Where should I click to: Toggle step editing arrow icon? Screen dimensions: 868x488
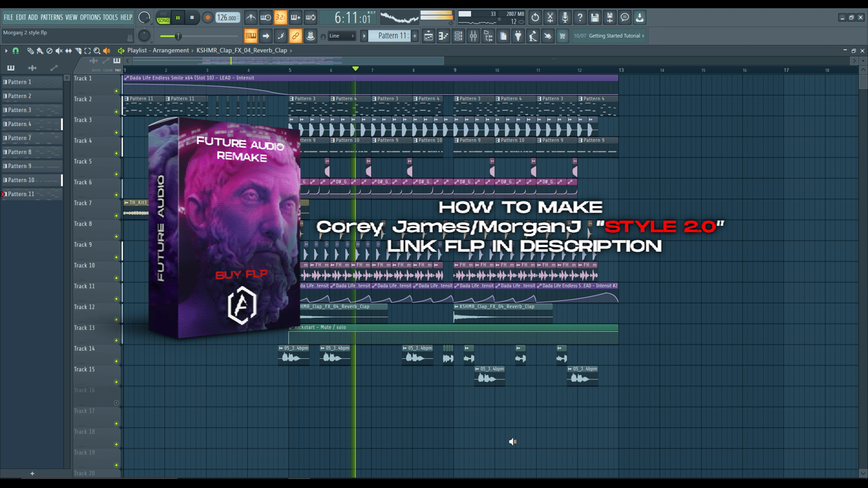click(266, 36)
